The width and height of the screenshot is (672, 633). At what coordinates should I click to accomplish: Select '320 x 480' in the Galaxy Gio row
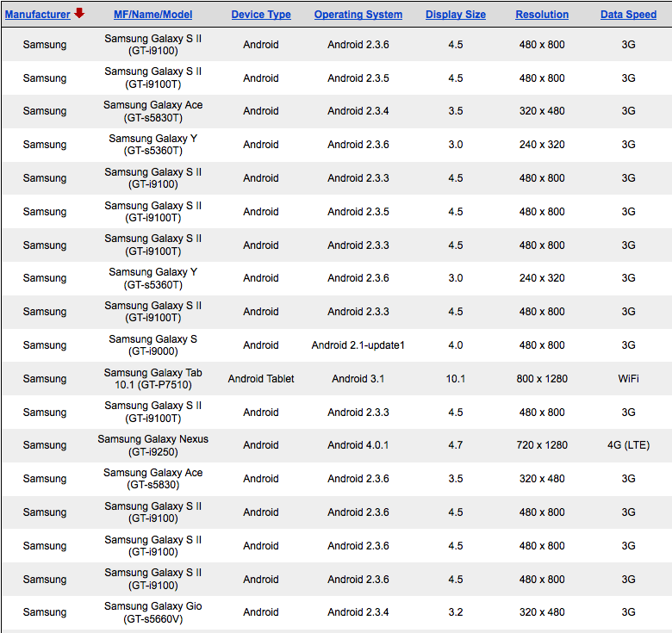pos(542,612)
